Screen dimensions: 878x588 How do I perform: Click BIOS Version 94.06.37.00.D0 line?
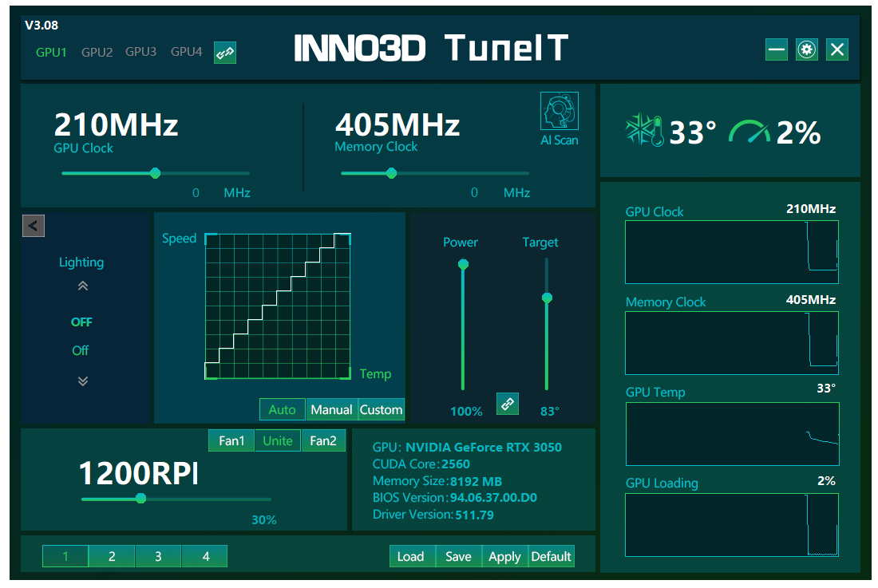click(455, 498)
